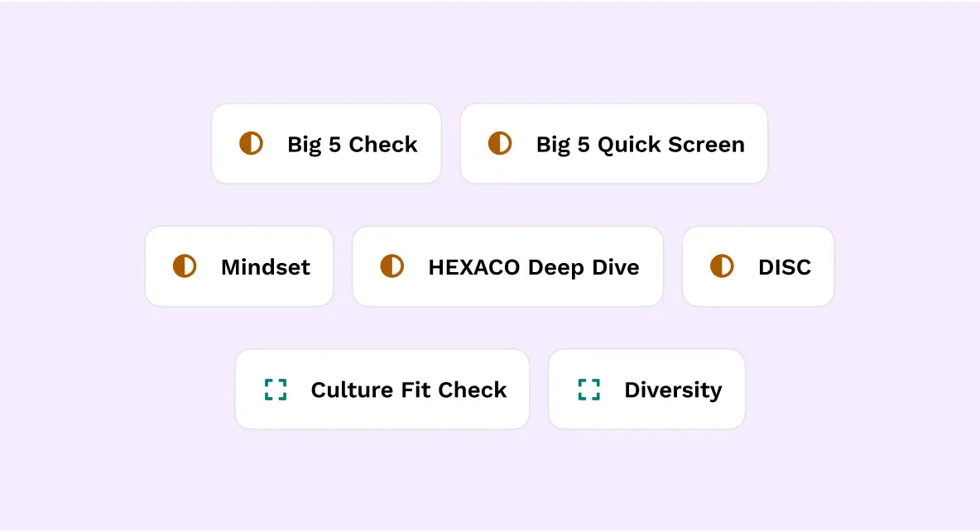Select the Diversity assessment card
980x531 pixels.
tap(646, 389)
